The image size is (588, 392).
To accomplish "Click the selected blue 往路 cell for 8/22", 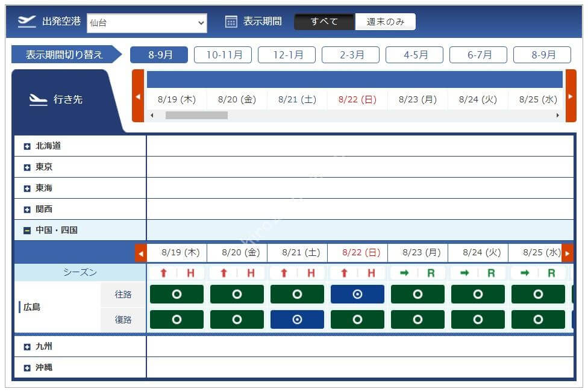I will (x=357, y=294).
